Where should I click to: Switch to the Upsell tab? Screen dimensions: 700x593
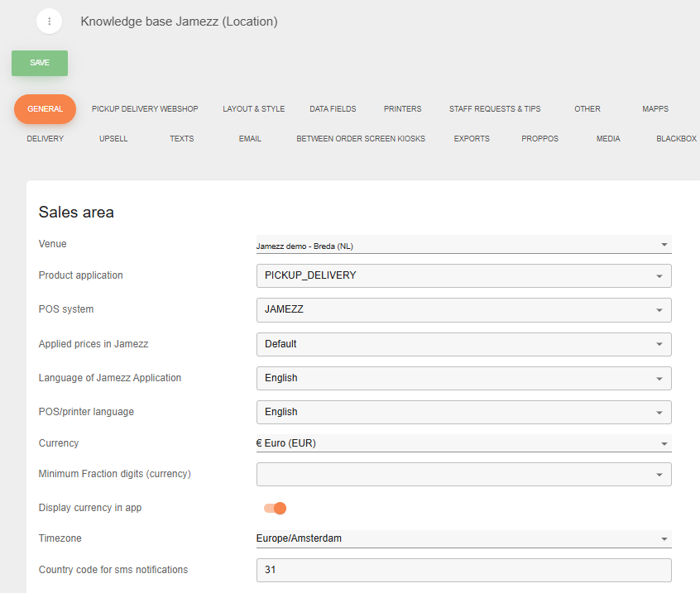point(113,139)
